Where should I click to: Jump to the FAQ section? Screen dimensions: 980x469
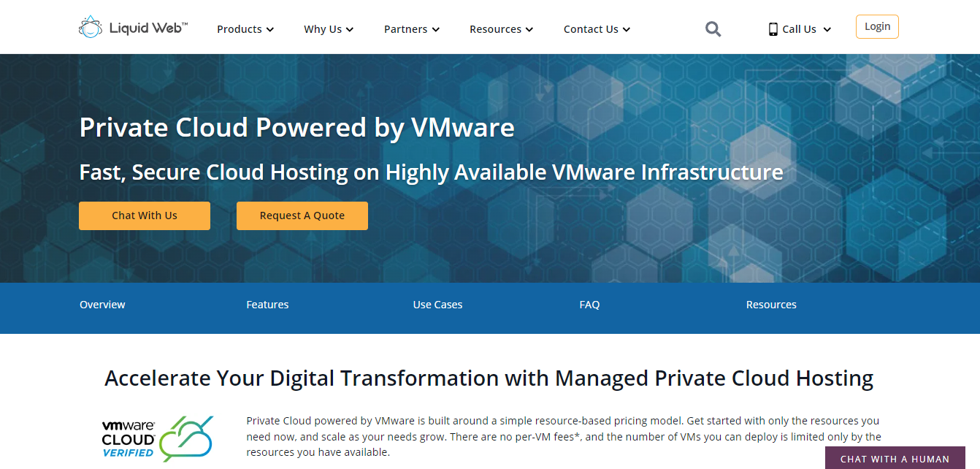(x=589, y=305)
